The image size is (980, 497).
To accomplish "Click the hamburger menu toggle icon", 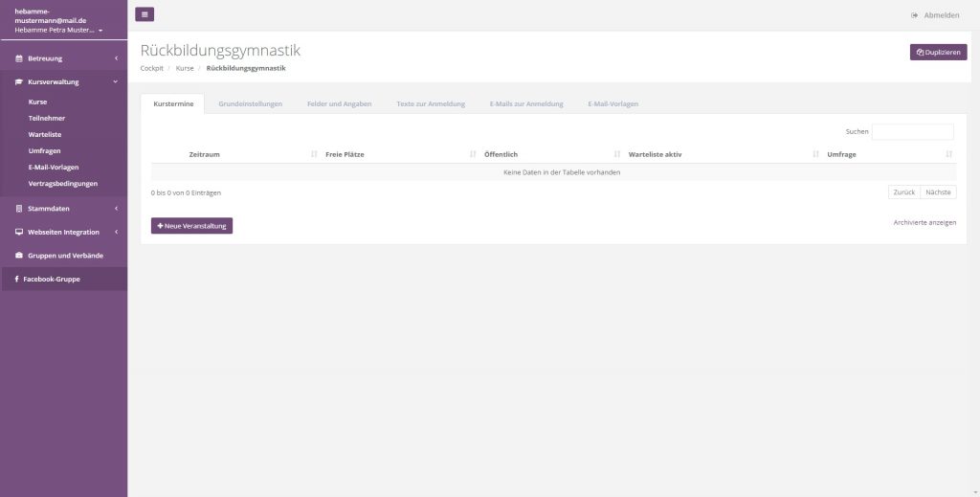I will (x=145, y=14).
